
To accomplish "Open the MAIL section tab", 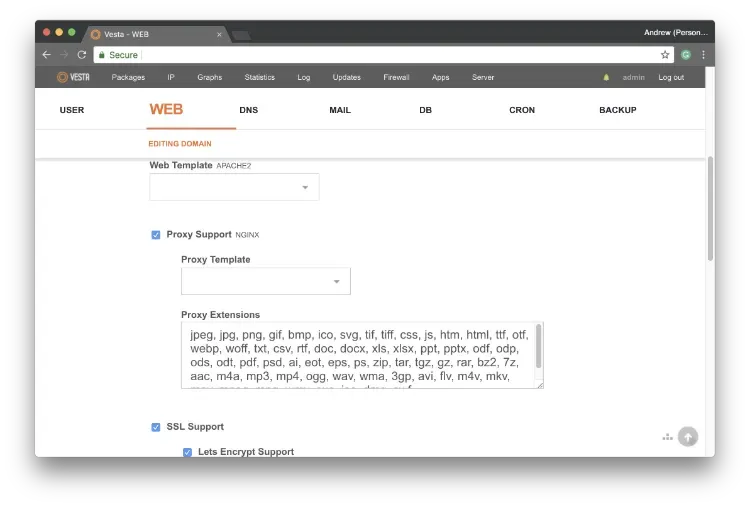I will (x=340, y=110).
